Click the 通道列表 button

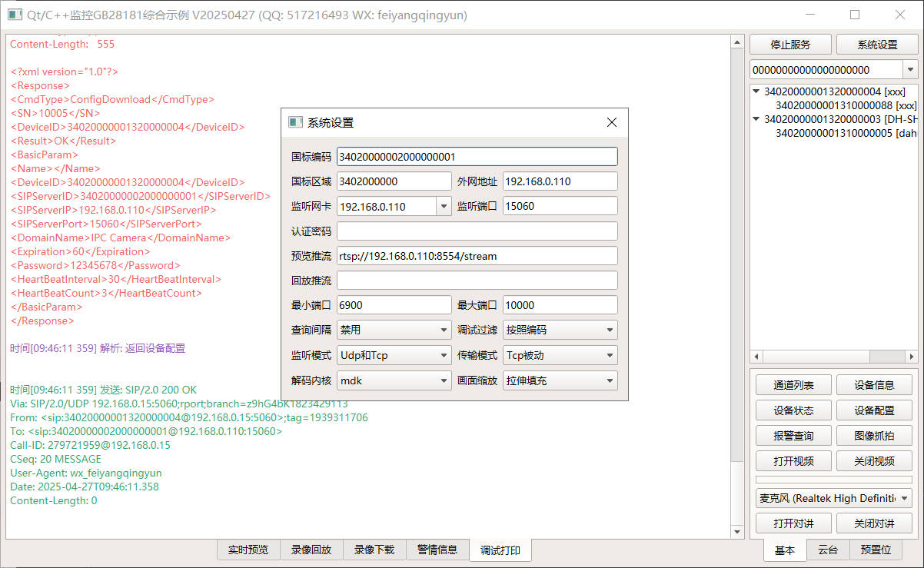[x=794, y=385]
